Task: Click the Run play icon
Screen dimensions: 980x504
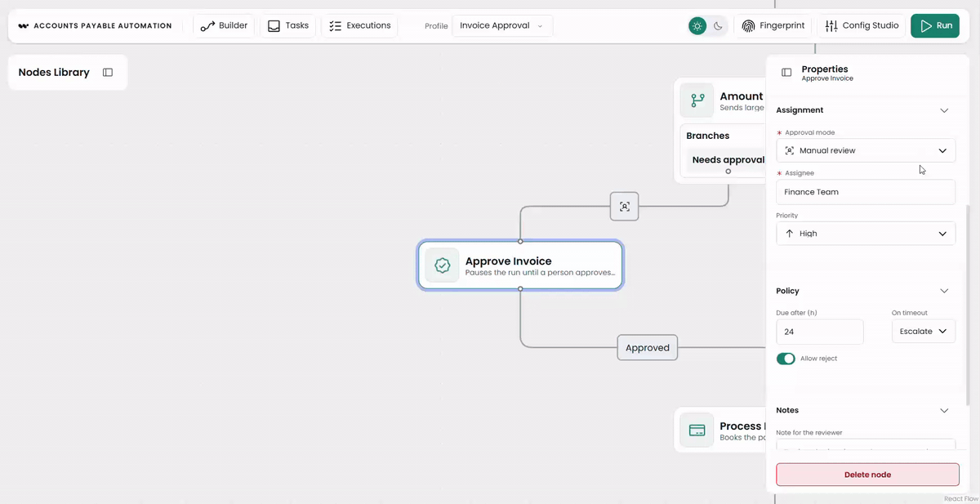Action: [925, 26]
